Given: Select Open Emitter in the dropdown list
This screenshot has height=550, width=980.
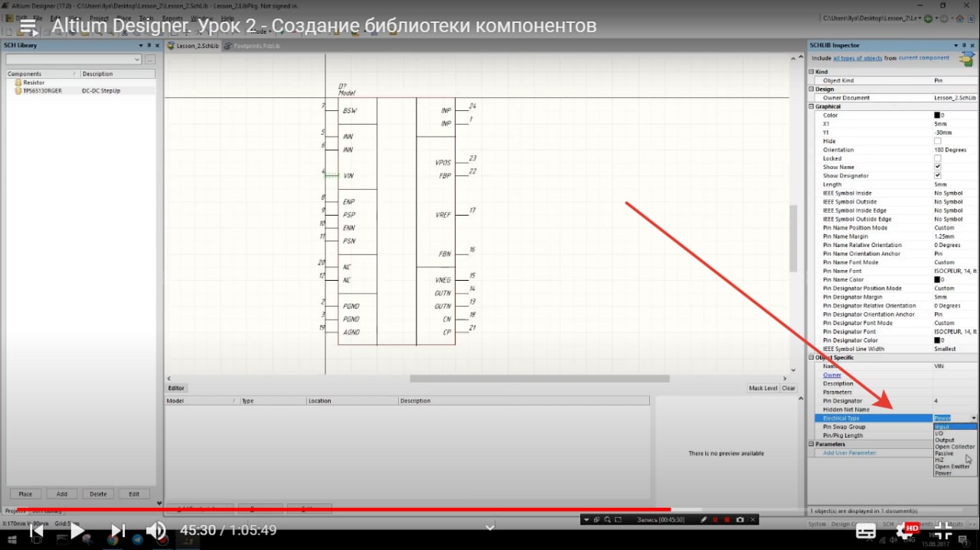Looking at the screenshot, I should click(x=955, y=467).
